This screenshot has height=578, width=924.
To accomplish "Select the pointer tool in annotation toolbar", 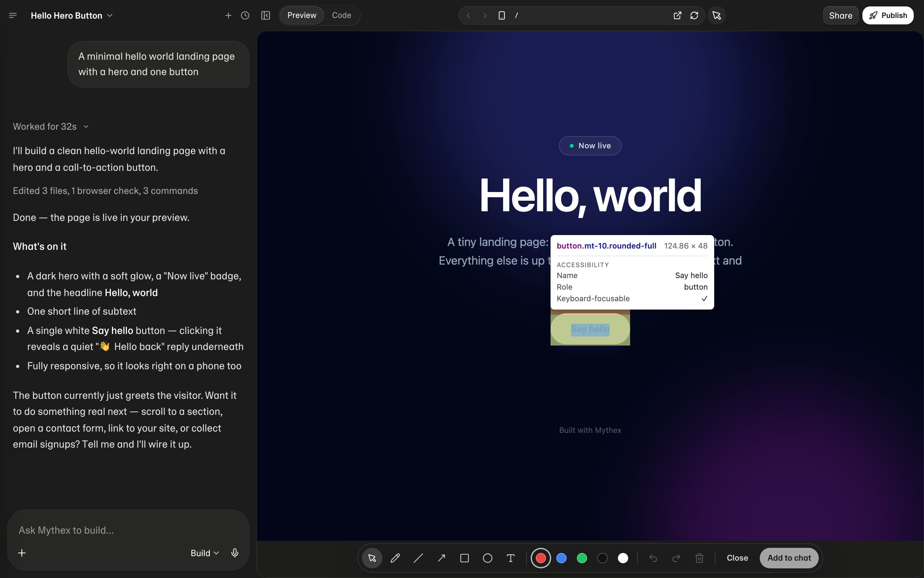I will (372, 558).
